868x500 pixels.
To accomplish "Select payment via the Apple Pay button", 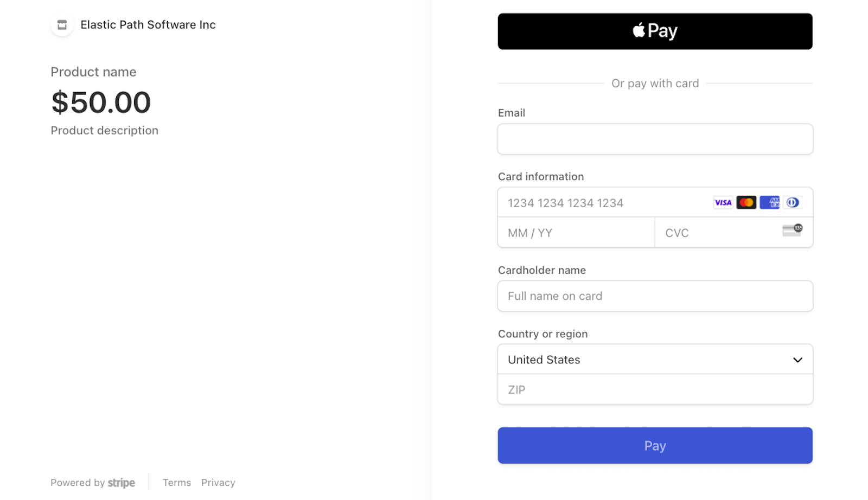I will (x=655, y=31).
